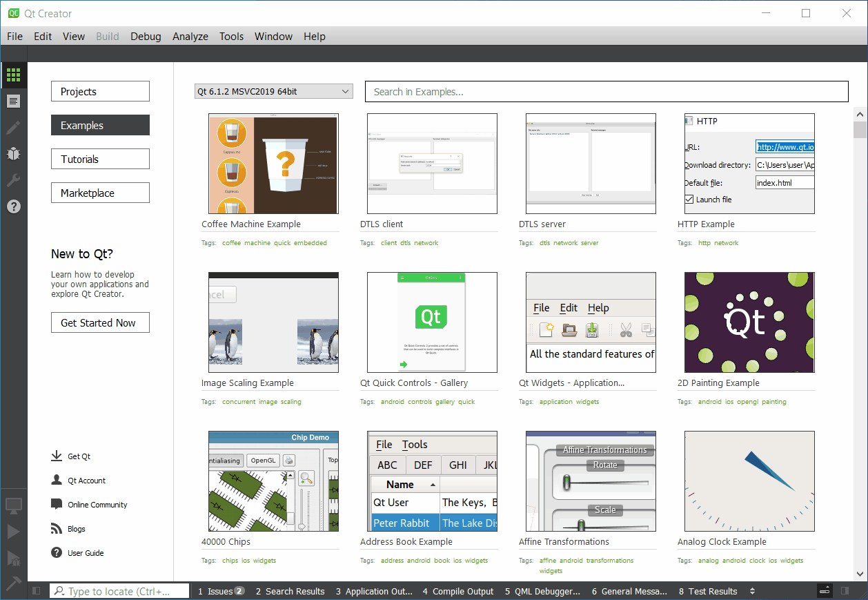Click the examples list vertical scrollbar
This screenshot has width=868, height=600.
[x=860, y=345]
